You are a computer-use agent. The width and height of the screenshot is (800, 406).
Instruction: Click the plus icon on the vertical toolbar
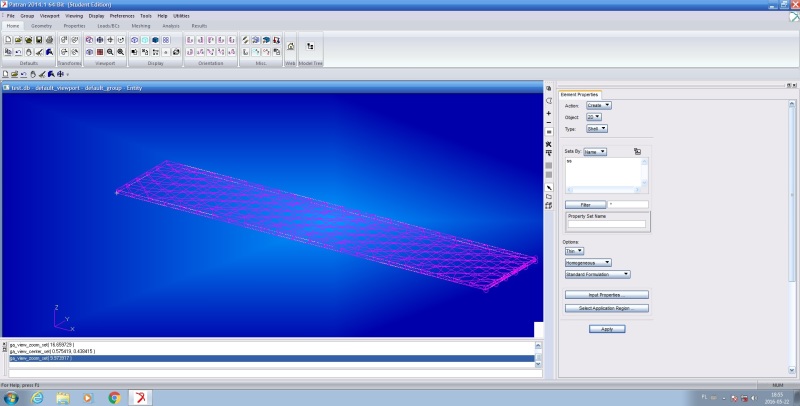point(548,113)
